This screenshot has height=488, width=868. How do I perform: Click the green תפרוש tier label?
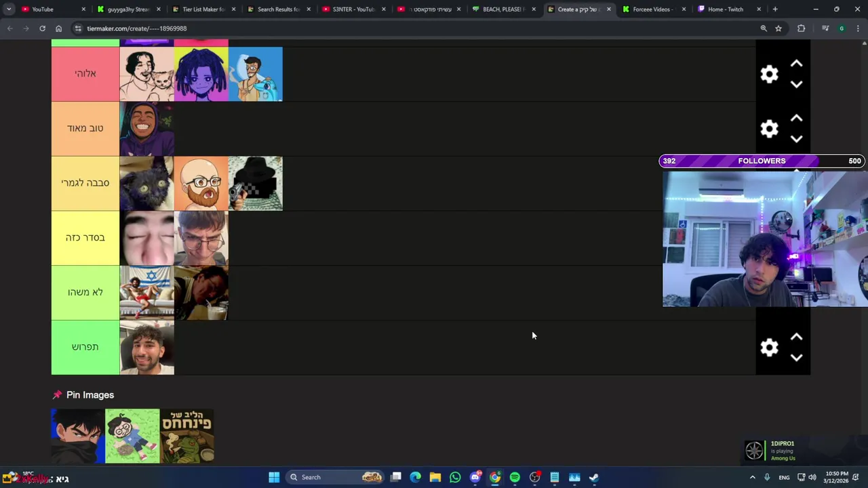click(85, 347)
